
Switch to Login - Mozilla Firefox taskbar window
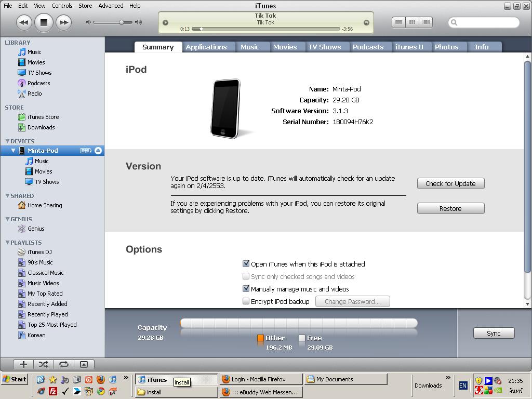tap(261, 379)
